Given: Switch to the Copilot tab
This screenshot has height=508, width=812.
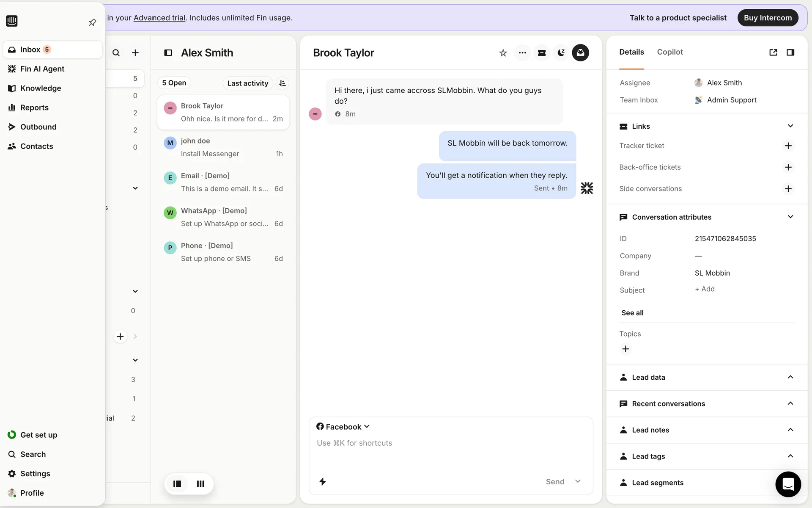Looking at the screenshot, I should (x=669, y=52).
